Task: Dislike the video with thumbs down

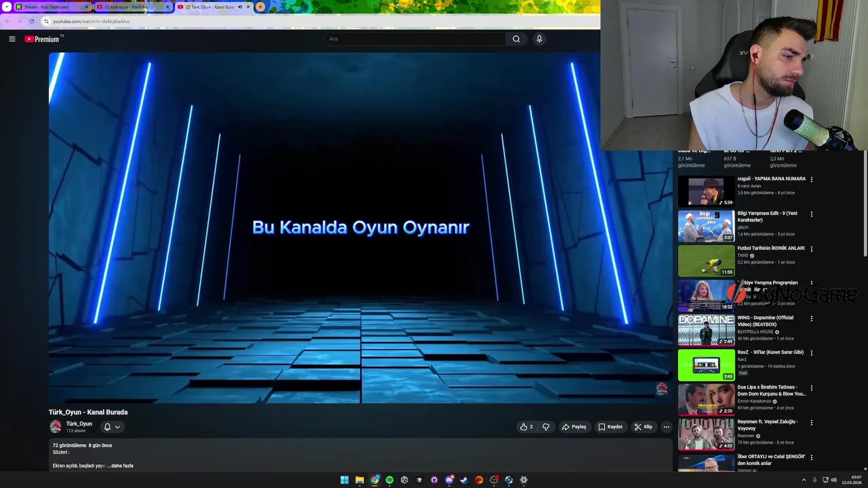Action: pyautogui.click(x=546, y=427)
